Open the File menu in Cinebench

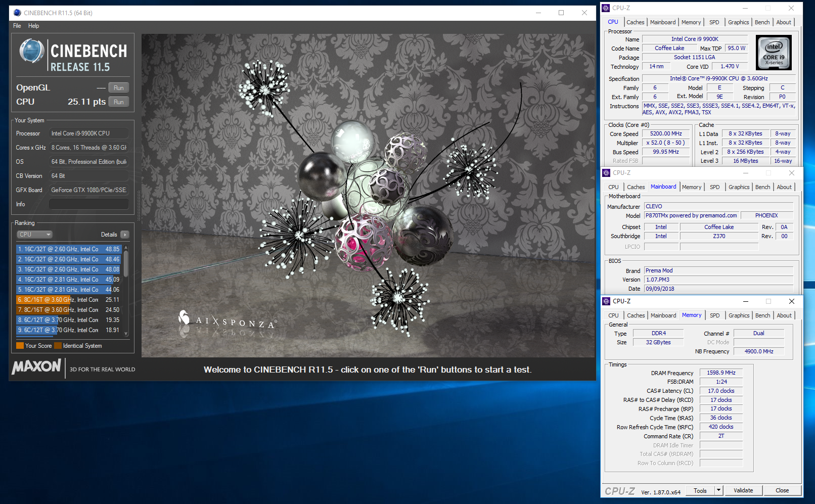click(x=17, y=26)
